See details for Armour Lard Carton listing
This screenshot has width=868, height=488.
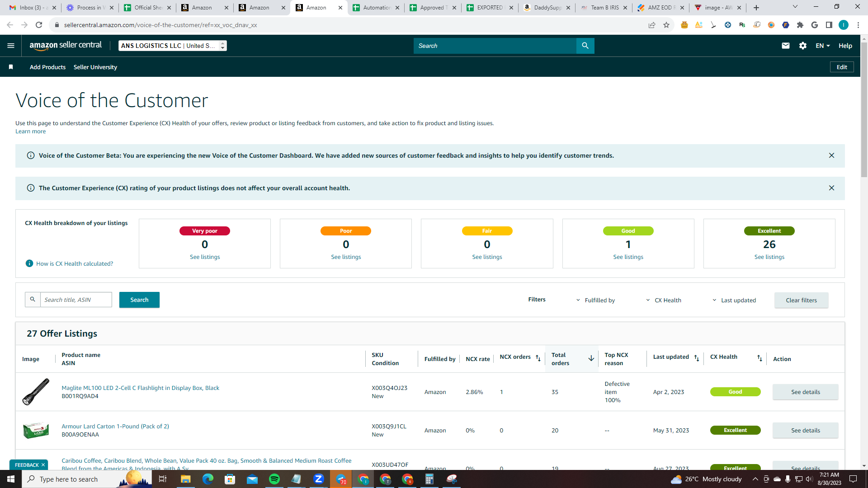pos(805,430)
